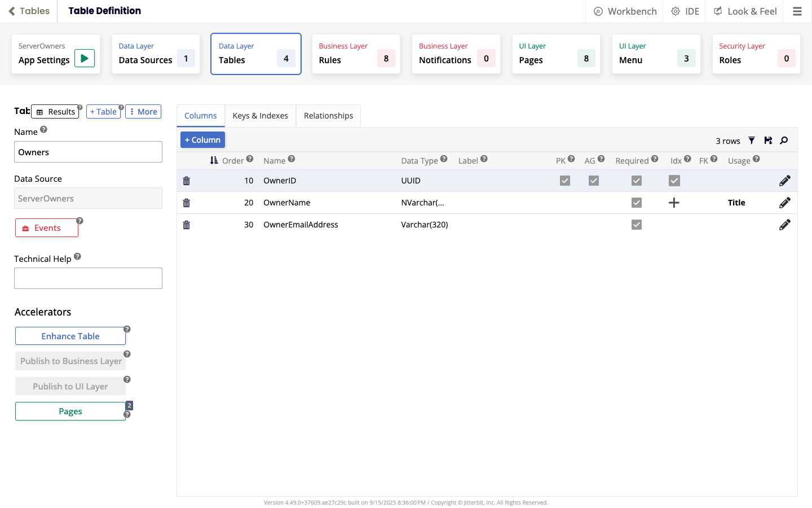The image size is (812, 508).
Task: Expand the Events button options
Action: point(47,228)
